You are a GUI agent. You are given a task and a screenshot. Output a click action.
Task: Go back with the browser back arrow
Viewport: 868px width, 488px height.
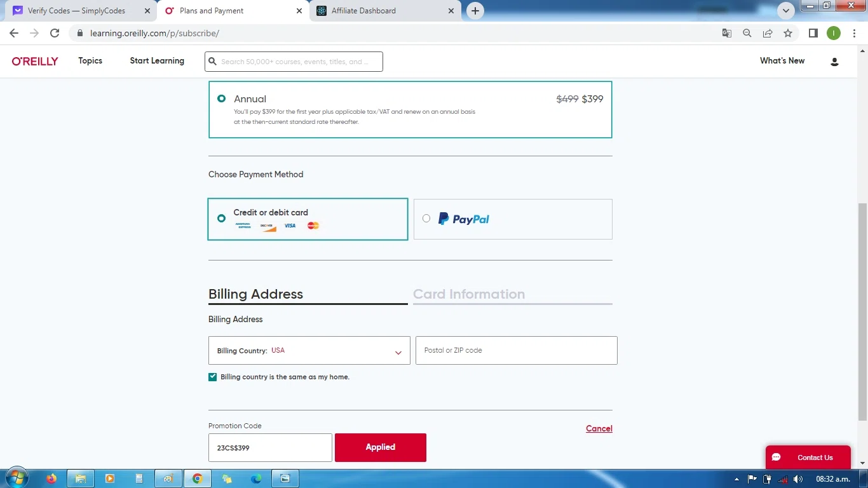14,33
